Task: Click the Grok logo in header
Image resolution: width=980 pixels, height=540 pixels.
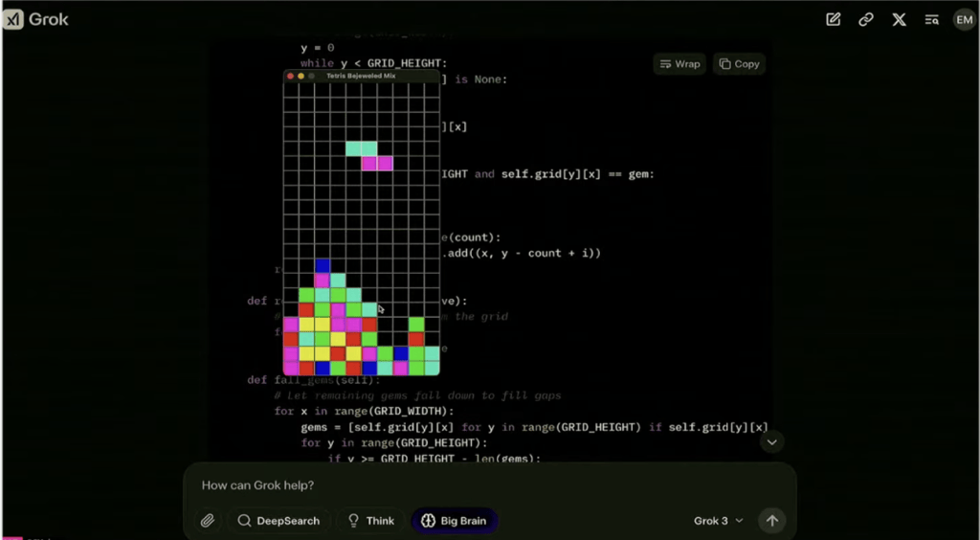Action: coord(36,19)
